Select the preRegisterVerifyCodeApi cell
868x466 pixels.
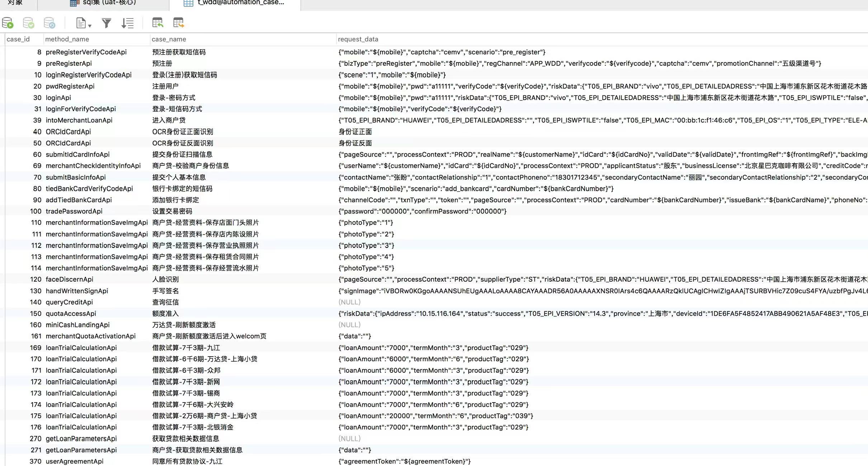tap(86, 52)
